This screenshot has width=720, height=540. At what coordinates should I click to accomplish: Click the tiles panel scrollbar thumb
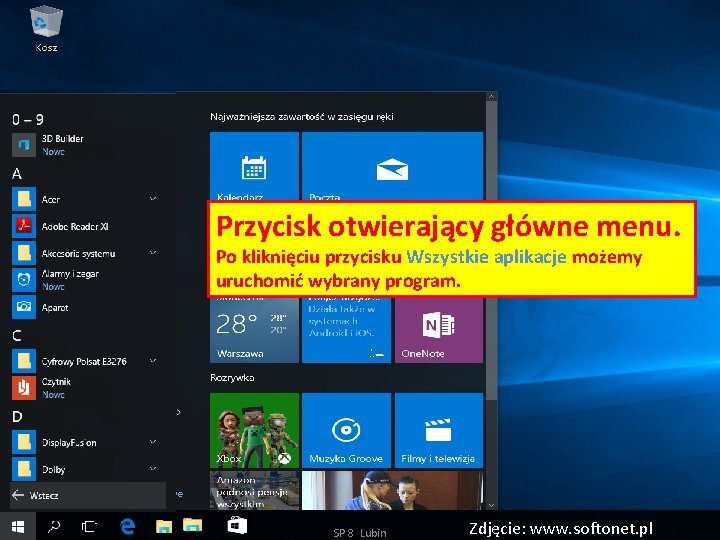[x=491, y=250]
